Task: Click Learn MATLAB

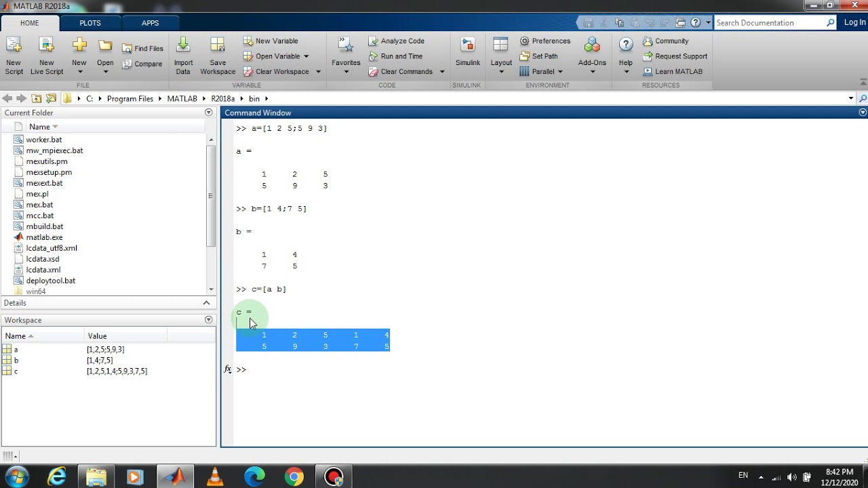Action: tap(673, 71)
